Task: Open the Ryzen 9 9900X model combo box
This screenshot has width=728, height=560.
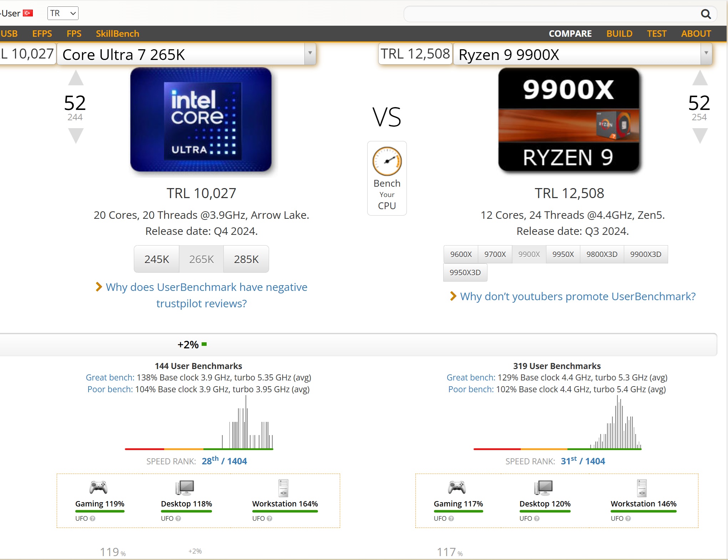Action: click(x=582, y=54)
